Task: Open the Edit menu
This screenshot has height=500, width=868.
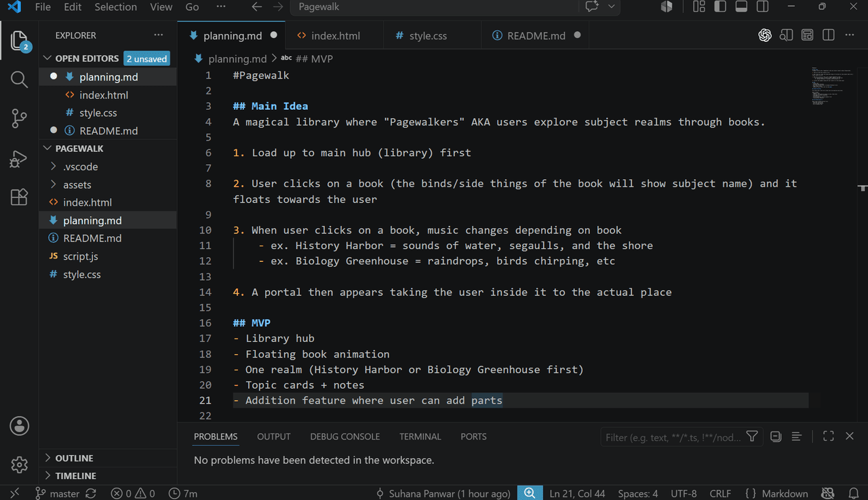Action: point(72,7)
